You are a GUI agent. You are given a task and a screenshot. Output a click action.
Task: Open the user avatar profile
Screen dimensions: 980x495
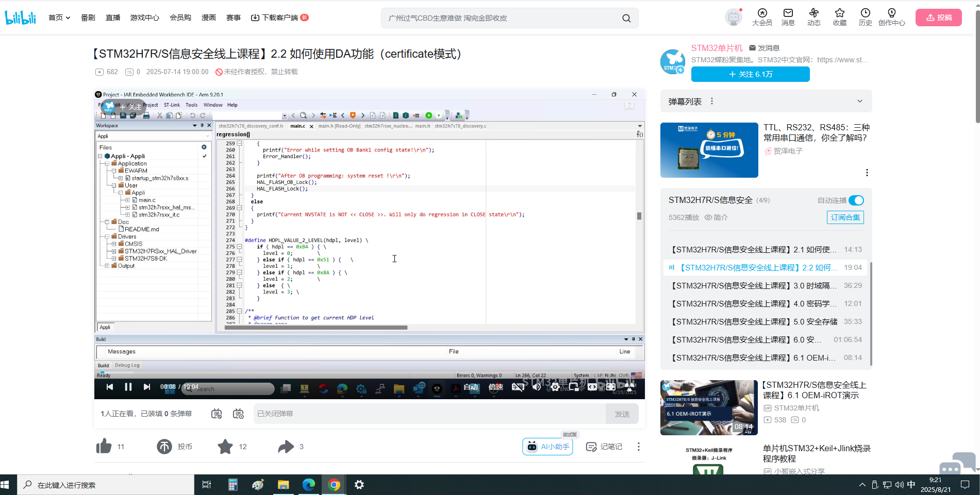click(x=733, y=18)
